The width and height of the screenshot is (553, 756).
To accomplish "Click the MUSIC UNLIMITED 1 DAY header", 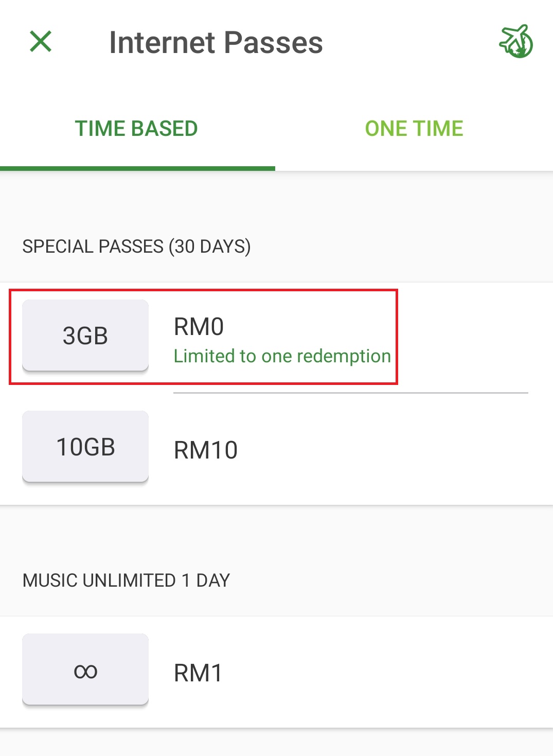I will click(126, 581).
